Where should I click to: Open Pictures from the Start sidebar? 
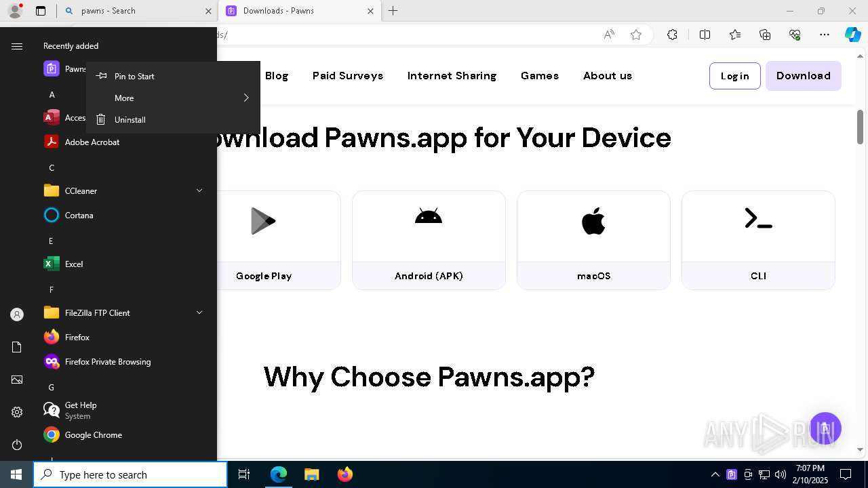[x=17, y=380]
